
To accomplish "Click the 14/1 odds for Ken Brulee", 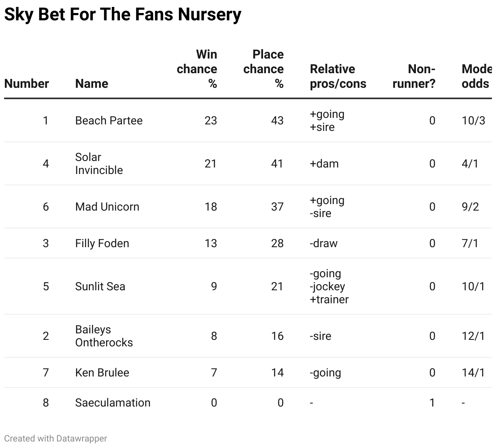I will click(473, 373).
